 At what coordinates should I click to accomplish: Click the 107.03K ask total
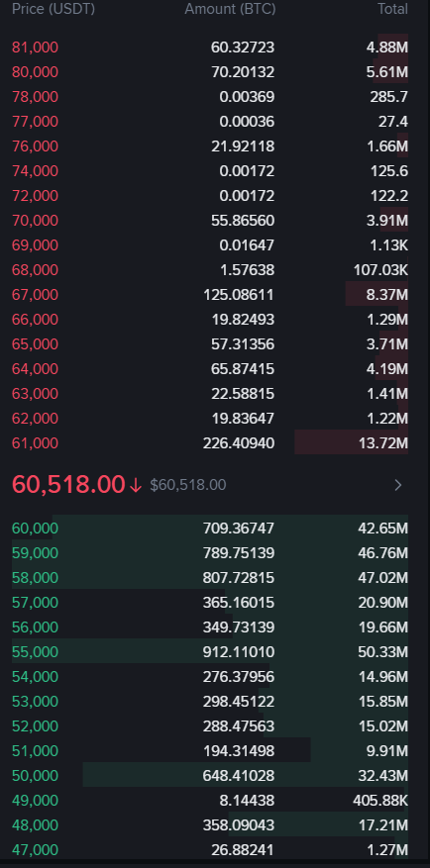381,270
